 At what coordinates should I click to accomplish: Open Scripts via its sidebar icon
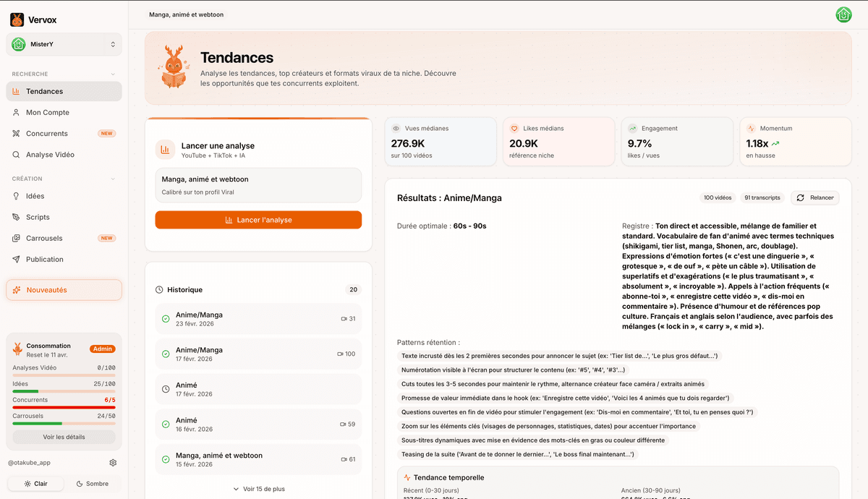tap(16, 216)
